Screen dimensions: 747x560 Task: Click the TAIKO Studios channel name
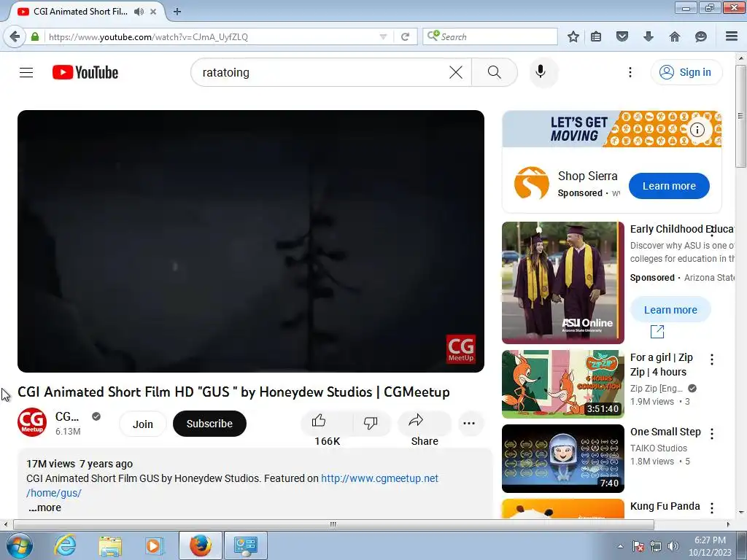659,448
